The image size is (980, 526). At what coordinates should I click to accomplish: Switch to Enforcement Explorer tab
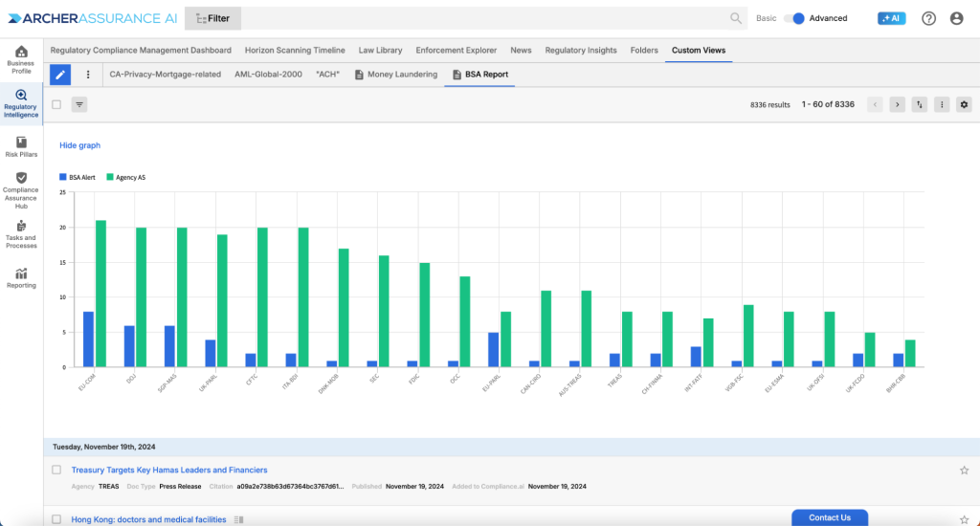(457, 50)
